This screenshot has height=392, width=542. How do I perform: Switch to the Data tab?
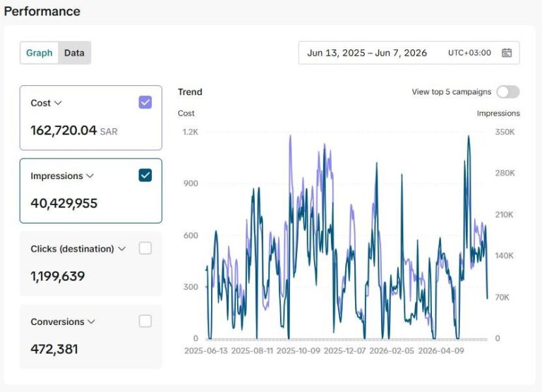pyautogui.click(x=74, y=53)
